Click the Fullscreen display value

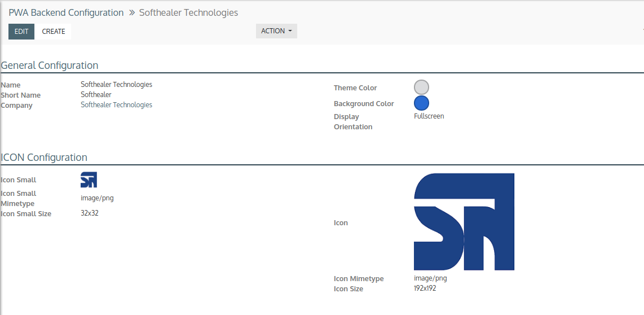[429, 116]
